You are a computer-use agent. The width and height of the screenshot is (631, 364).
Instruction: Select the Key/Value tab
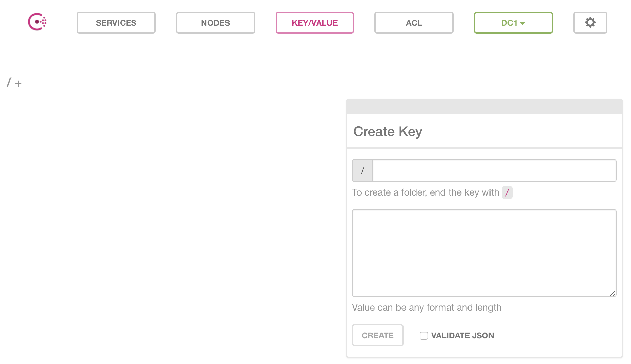click(314, 23)
